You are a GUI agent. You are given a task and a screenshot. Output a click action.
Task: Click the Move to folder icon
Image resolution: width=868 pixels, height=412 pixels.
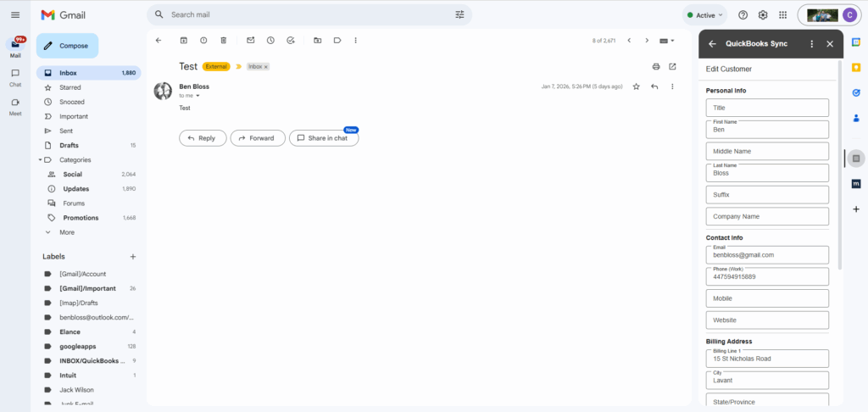317,41
